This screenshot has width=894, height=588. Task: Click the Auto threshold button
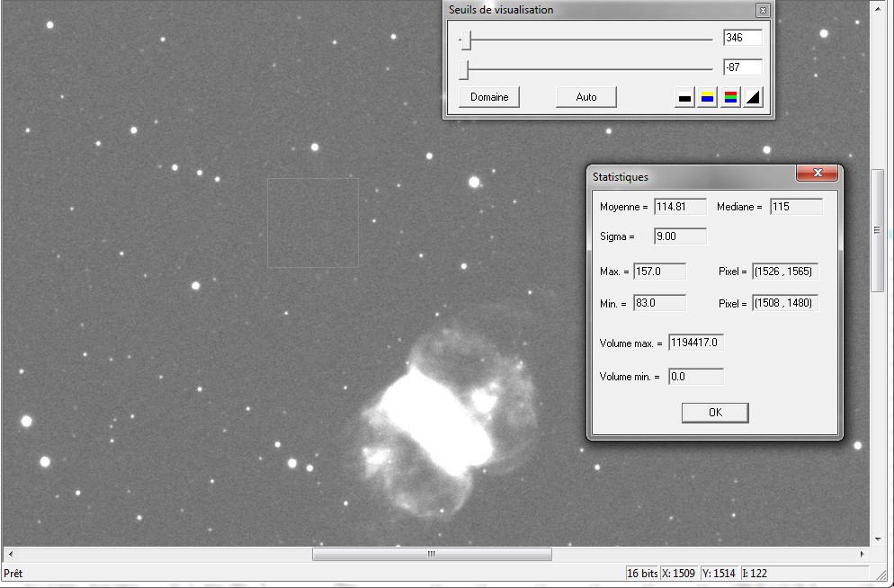coord(586,97)
